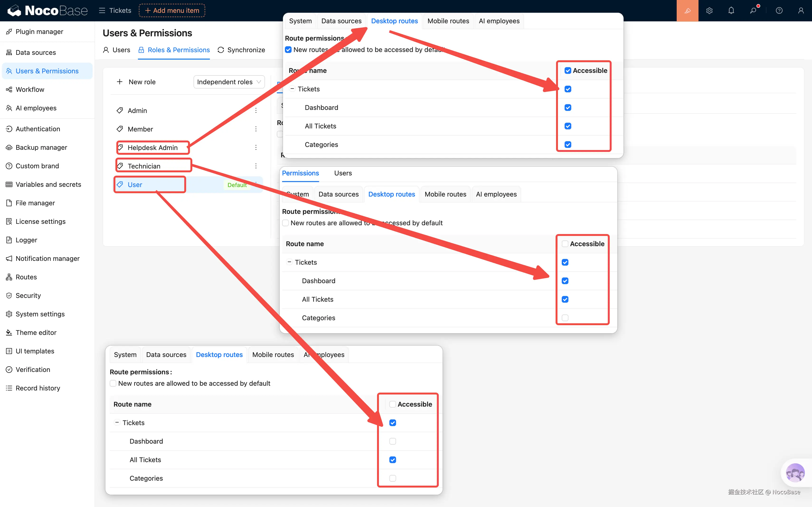Screen dimensions: 812x507
Task: Collapse the Tickets route in the top panel
Action: point(292,89)
